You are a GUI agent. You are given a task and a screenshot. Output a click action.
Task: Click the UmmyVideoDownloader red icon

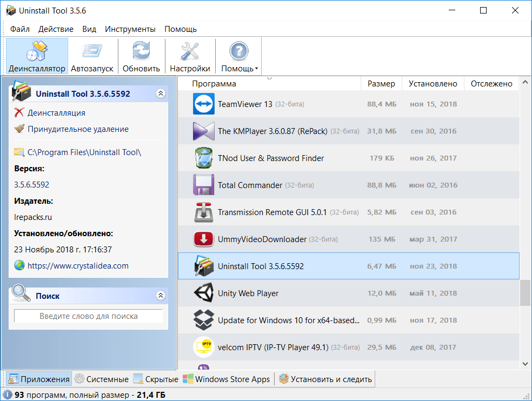click(204, 239)
